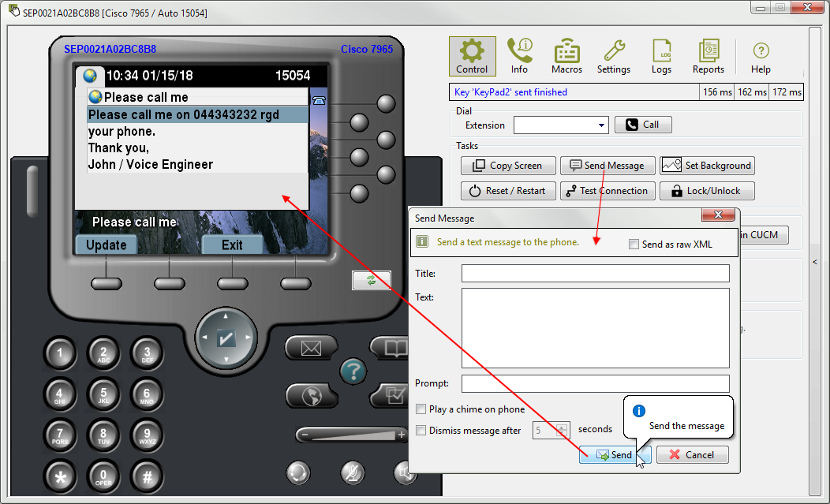Viewport: 830px width, 504px height.
Task: Click the phone keypad 9 WXYZ key
Action: coord(147,435)
